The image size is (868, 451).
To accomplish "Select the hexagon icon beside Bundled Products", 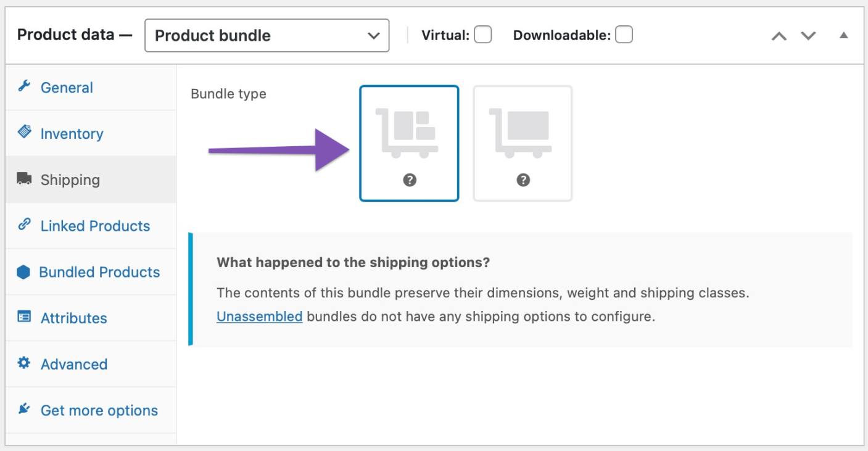I will (23, 272).
